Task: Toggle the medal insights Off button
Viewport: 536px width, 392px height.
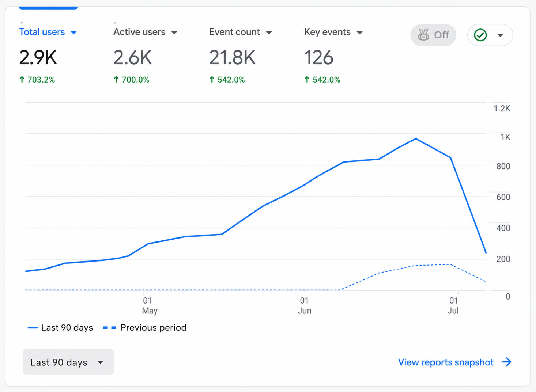Action: pyautogui.click(x=433, y=35)
